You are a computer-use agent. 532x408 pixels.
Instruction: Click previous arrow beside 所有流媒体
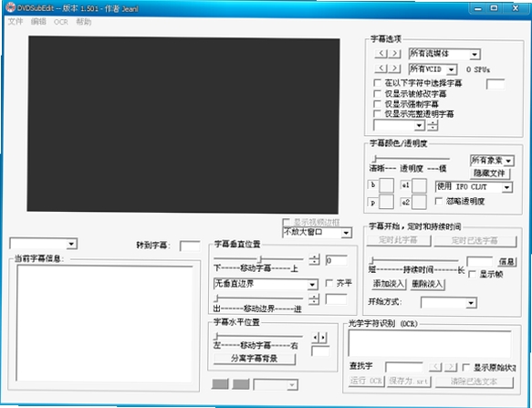pyautogui.click(x=381, y=53)
